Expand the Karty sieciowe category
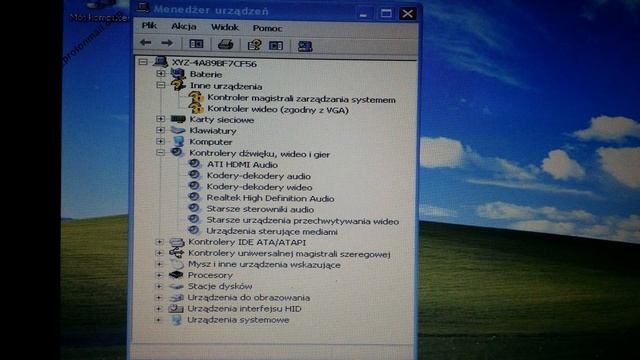This screenshot has height=360, width=640. [160, 119]
